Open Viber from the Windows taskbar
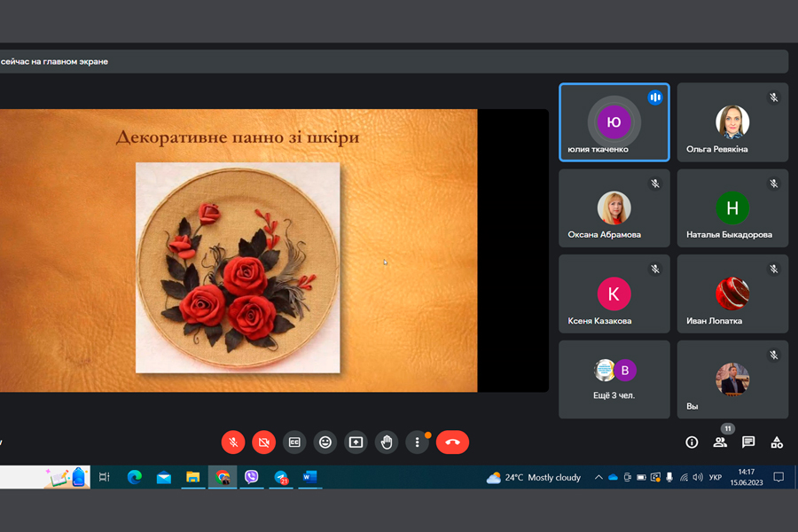Image resolution: width=798 pixels, height=532 pixels. pos(251,477)
